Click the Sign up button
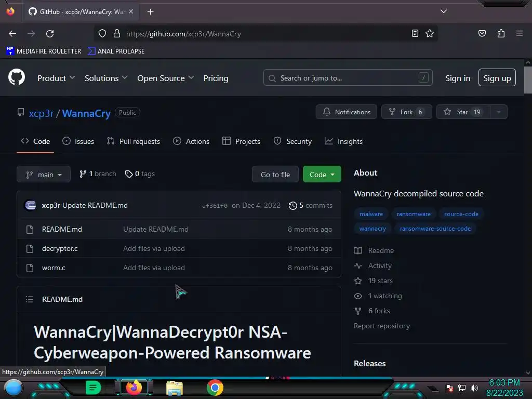The height and width of the screenshot is (399, 532). [497, 78]
